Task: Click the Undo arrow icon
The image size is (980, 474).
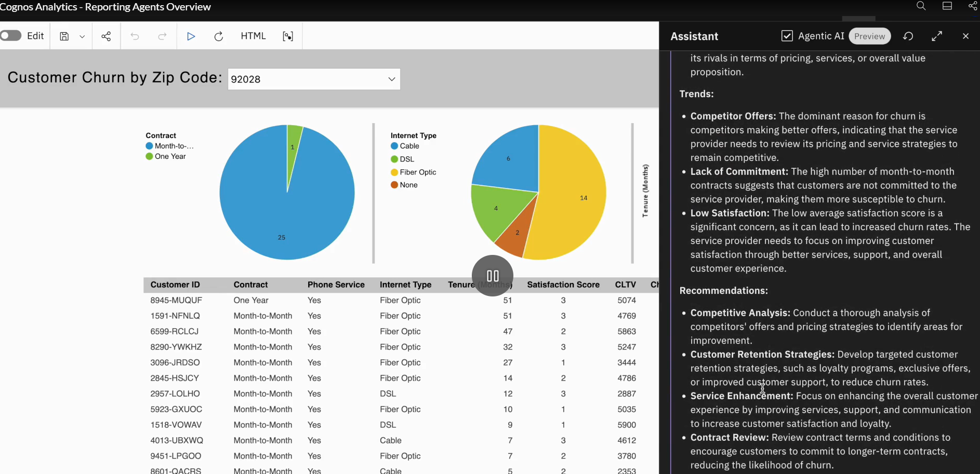Action: tap(135, 36)
